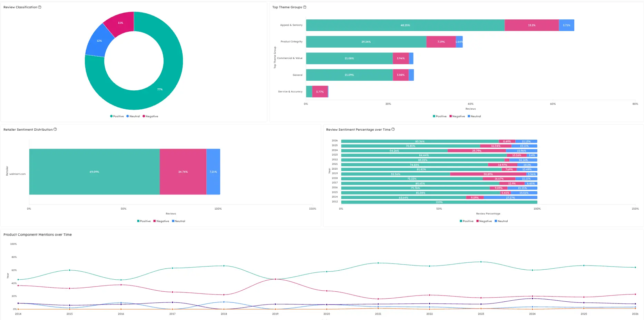Click help icon beside Review Sentiment Percentage over Time
The width and height of the screenshot is (644, 320).
tap(393, 129)
